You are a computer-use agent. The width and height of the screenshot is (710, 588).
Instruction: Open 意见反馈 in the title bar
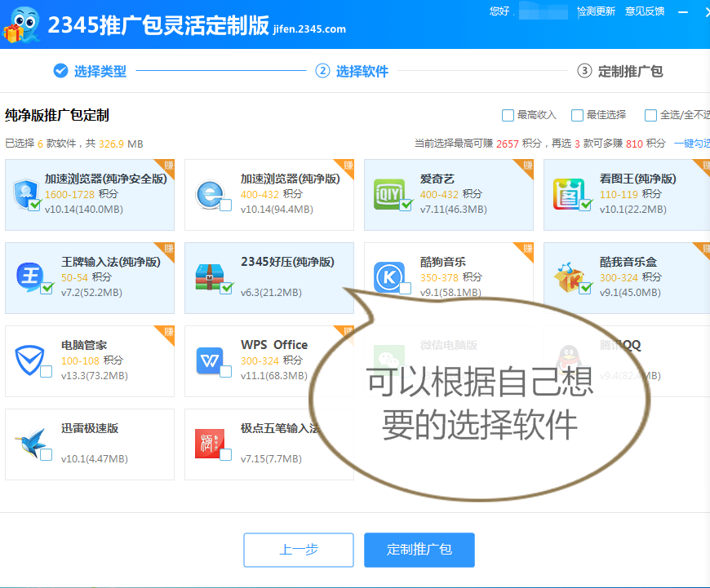(x=645, y=11)
